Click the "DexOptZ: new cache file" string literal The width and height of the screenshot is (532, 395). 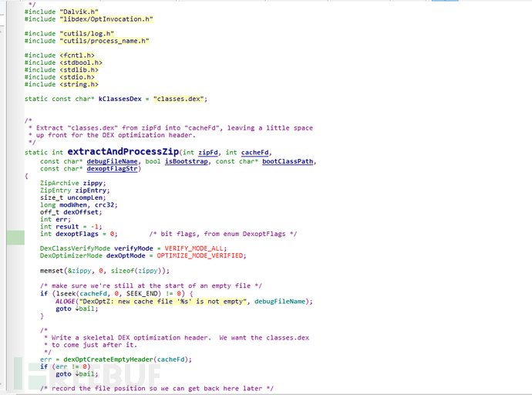tap(163, 302)
